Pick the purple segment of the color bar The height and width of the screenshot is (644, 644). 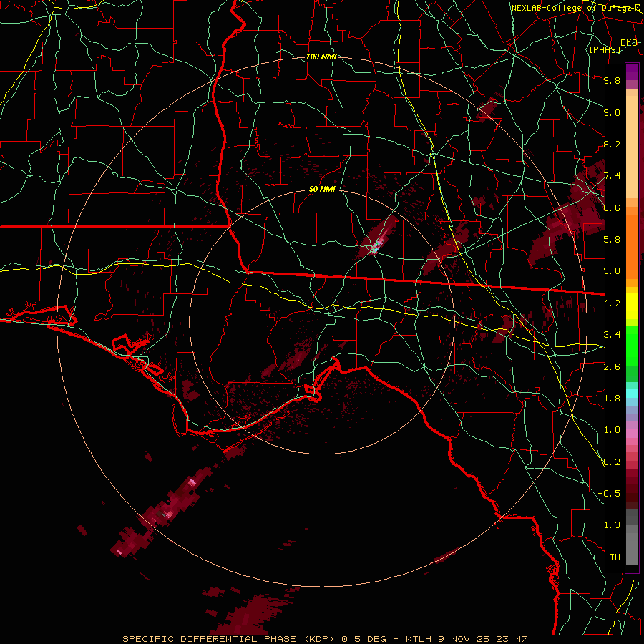tap(632, 72)
